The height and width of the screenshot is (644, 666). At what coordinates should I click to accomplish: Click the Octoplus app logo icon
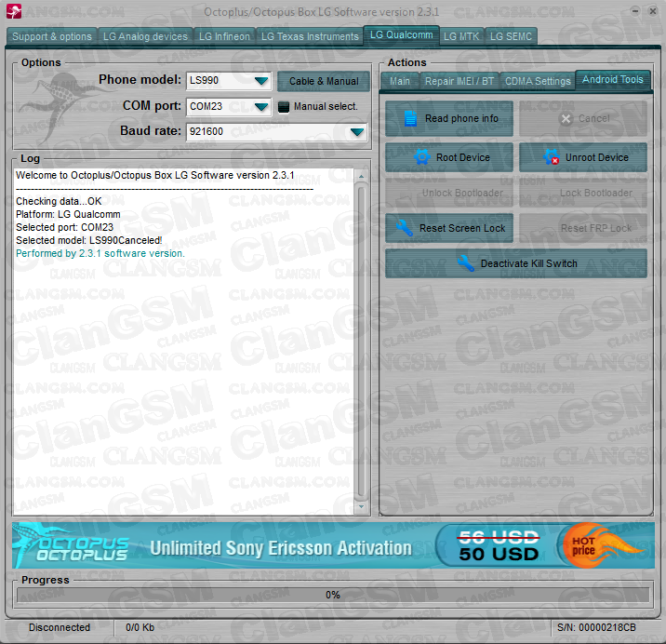pos(14,11)
